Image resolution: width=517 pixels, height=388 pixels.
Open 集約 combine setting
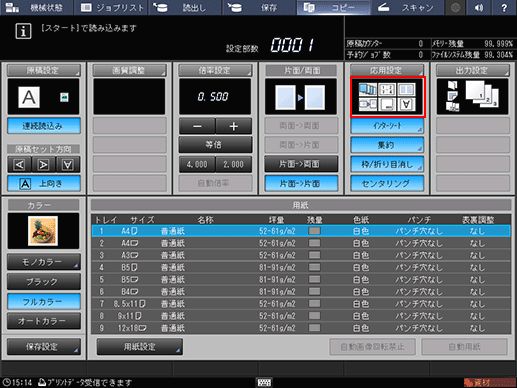tap(387, 145)
